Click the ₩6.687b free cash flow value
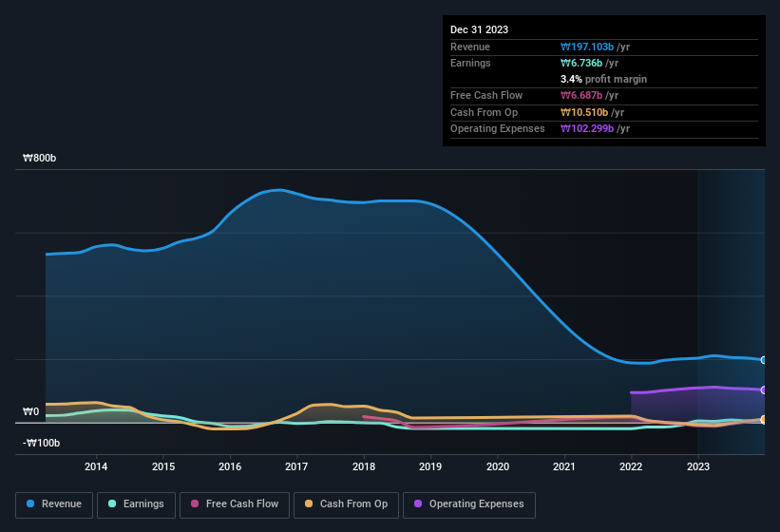 click(x=581, y=95)
